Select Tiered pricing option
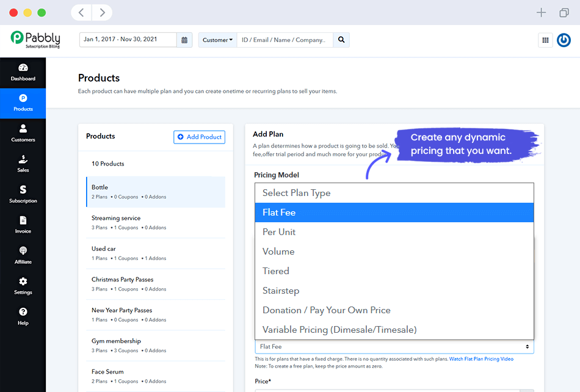This screenshot has height=392, width=580. click(276, 270)
